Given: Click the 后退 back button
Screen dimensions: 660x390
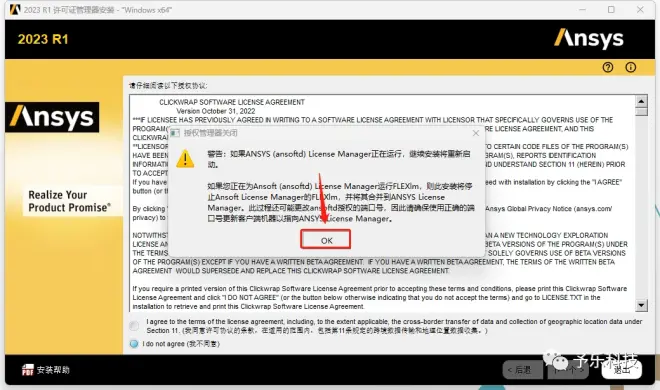Looking at the screenshot, I should [522, 370].
